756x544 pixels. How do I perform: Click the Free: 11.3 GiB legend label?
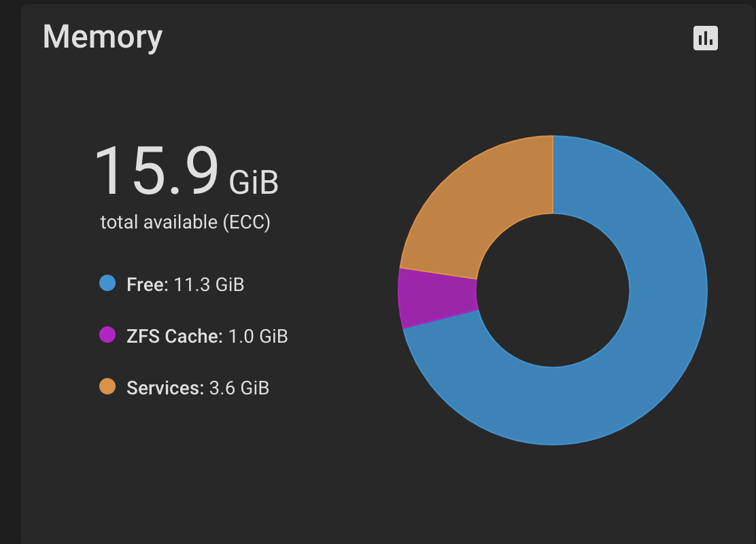coord(185,284)
